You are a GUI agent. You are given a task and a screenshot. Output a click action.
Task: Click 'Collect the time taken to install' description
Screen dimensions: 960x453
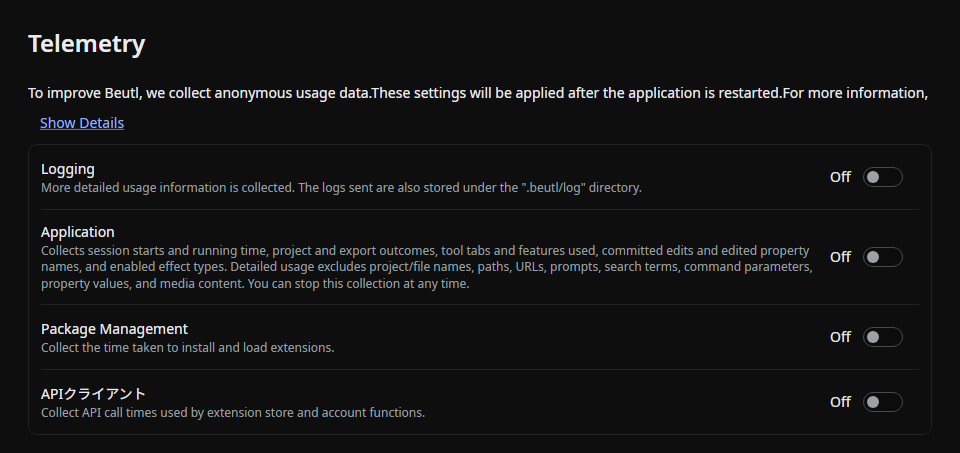(x=187, y=348)
